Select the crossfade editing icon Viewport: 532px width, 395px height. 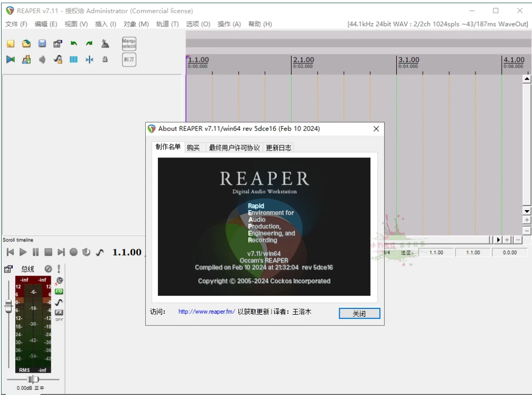pos(10,60)
